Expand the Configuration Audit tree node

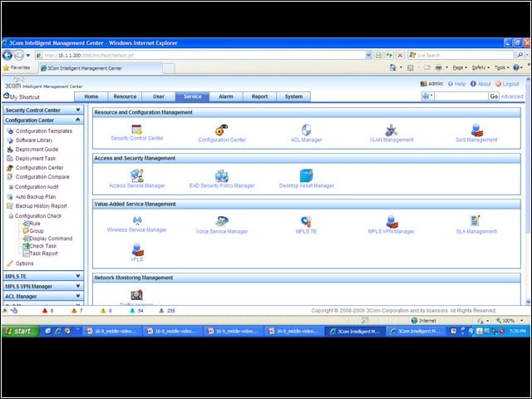click(11, 187)
